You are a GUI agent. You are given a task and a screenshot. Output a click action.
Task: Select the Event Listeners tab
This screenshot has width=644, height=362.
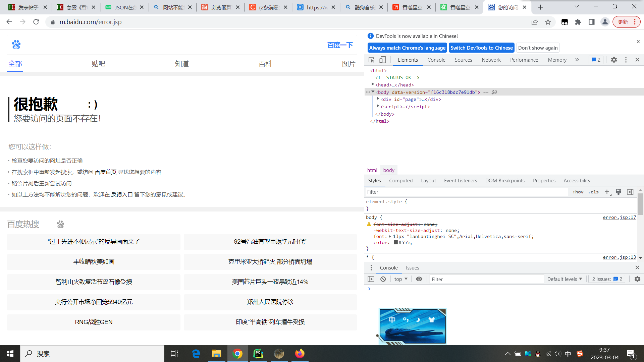coord(461,180)
